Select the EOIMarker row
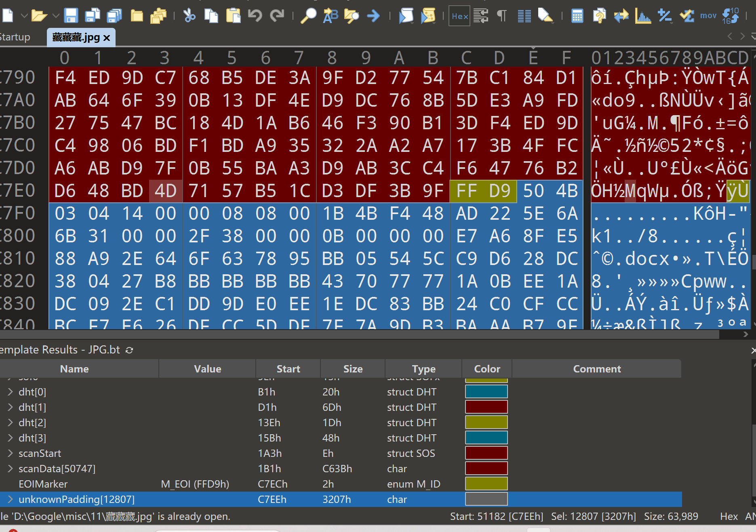The width and height of the screenshot is (756, 532). [341, 484]
